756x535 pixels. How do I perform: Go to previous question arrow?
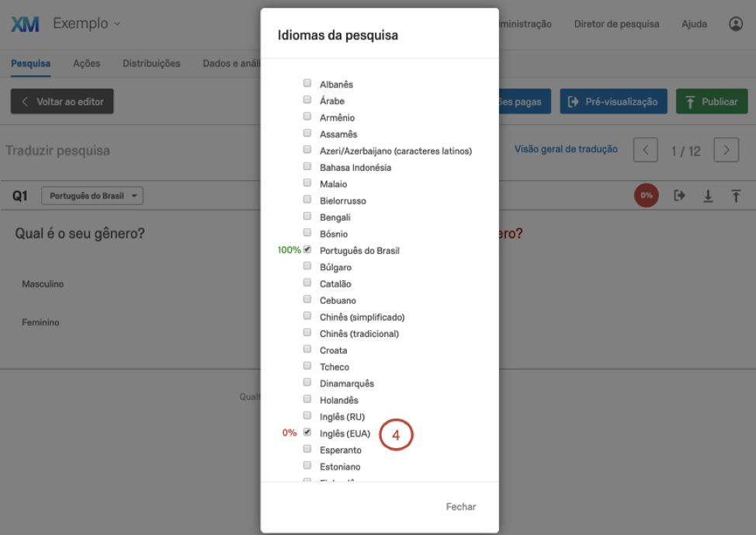tap(646, 150)
